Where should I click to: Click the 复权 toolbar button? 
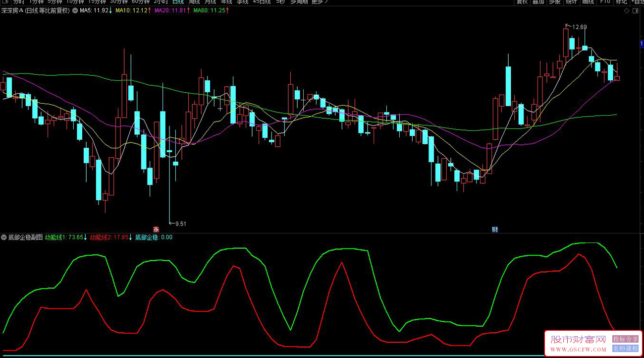(x=522, y=2)
